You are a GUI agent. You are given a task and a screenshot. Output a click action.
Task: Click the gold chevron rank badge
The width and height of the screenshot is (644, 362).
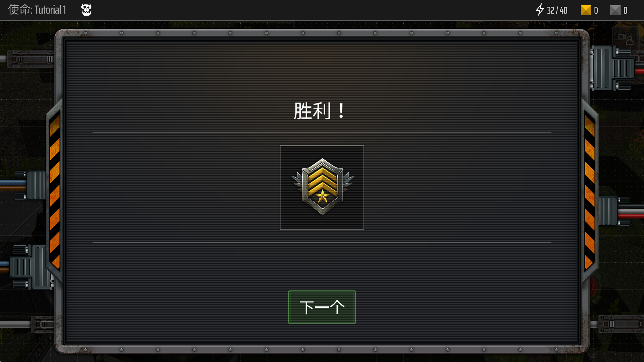click(322, 187)
